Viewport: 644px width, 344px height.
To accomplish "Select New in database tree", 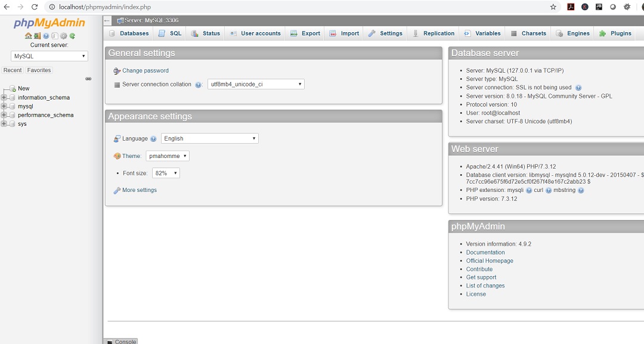I will [24, 89].
